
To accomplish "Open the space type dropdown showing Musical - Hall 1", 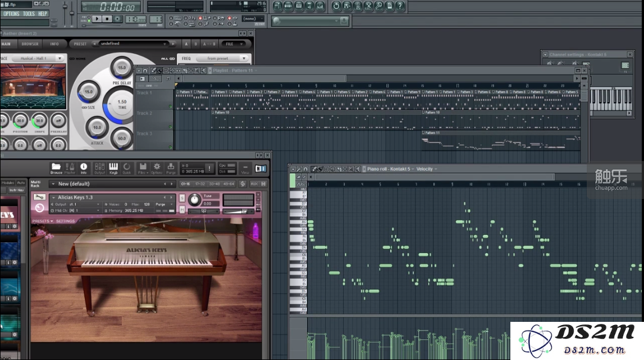I will coord(38,58).
